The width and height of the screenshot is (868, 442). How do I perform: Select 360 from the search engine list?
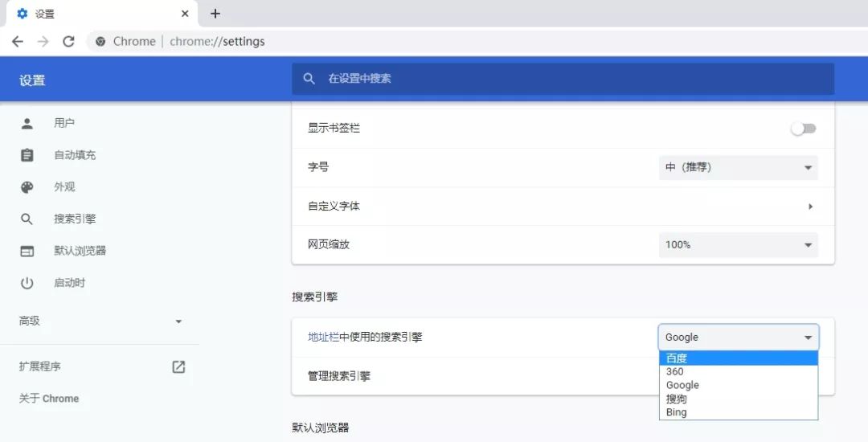tap(739, 372)
